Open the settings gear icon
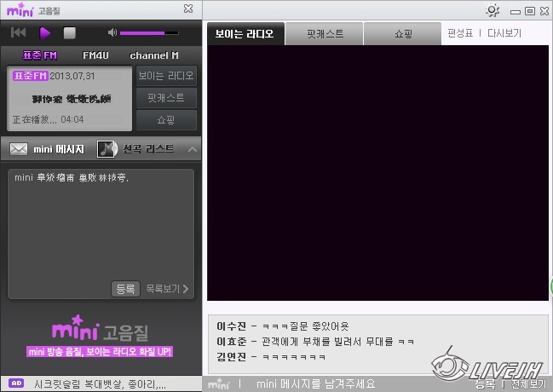 click(x=493, y=10)
